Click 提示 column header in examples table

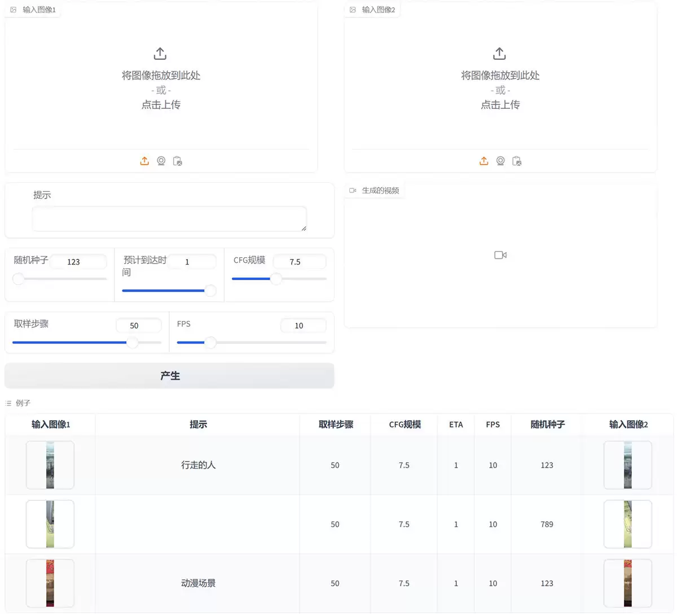198,425
